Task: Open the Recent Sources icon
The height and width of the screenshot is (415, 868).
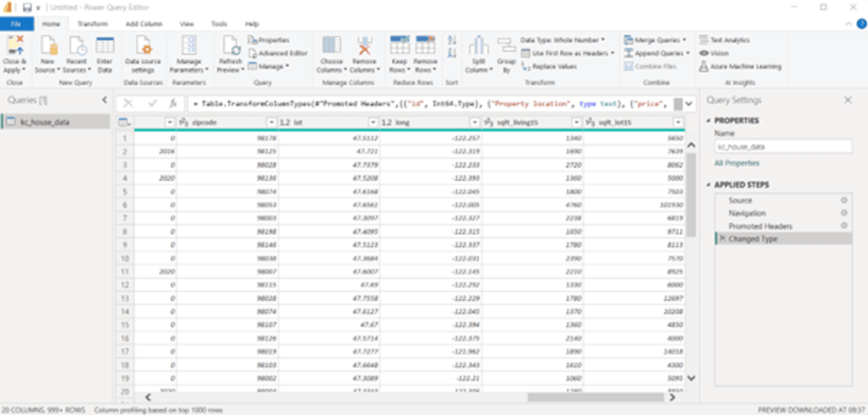Action: 77,46
